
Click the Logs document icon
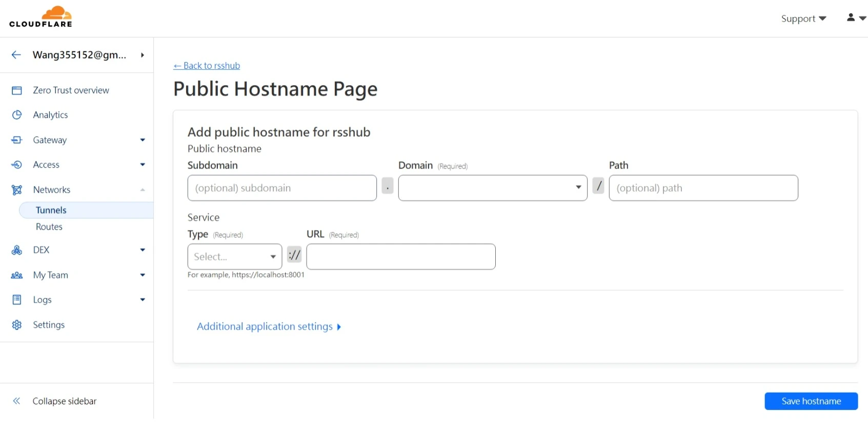coord(17,300)
